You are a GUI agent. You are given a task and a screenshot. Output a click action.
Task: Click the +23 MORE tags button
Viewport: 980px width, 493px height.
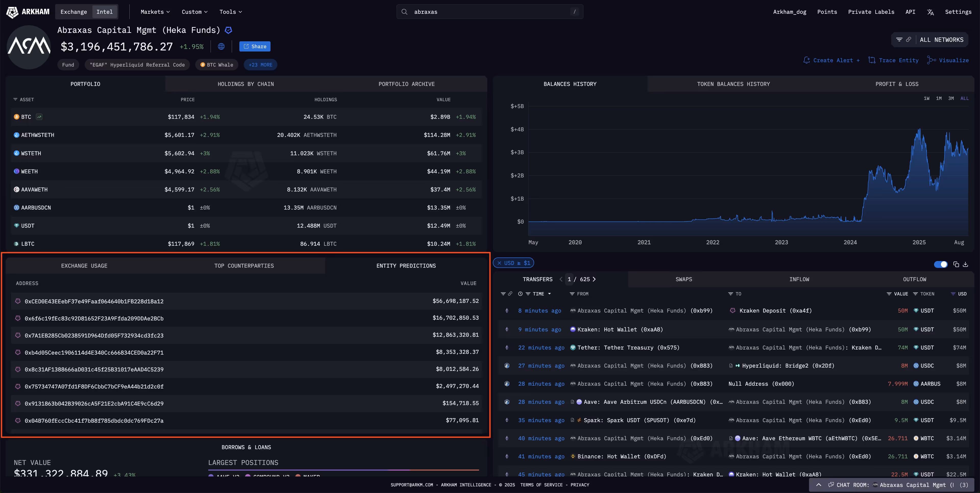pos(260,64)
